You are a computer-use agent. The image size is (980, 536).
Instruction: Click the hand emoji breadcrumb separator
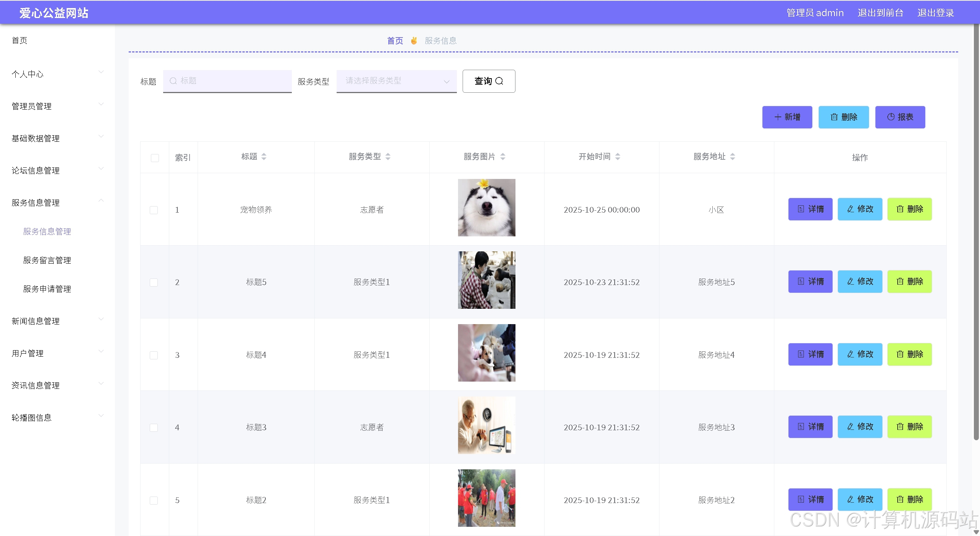pos(414,41)
